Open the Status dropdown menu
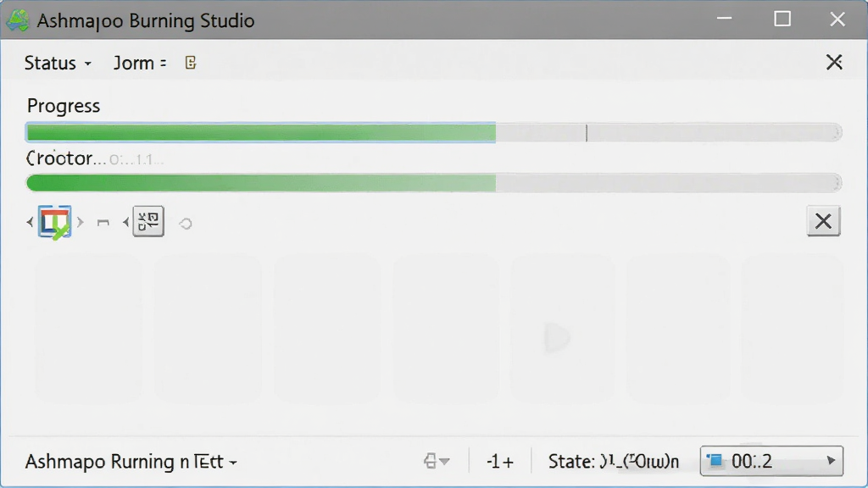 [57, 63]
